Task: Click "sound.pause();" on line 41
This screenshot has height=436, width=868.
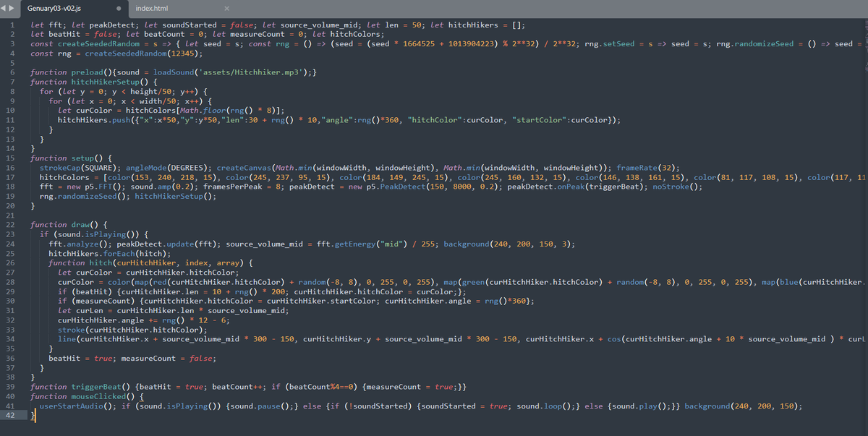Action: 262,406
